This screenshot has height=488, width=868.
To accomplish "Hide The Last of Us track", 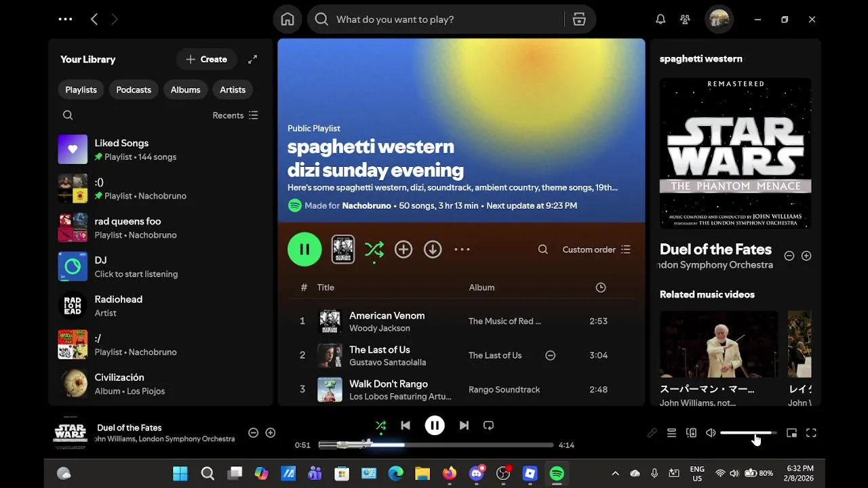I will pos(551,355).
